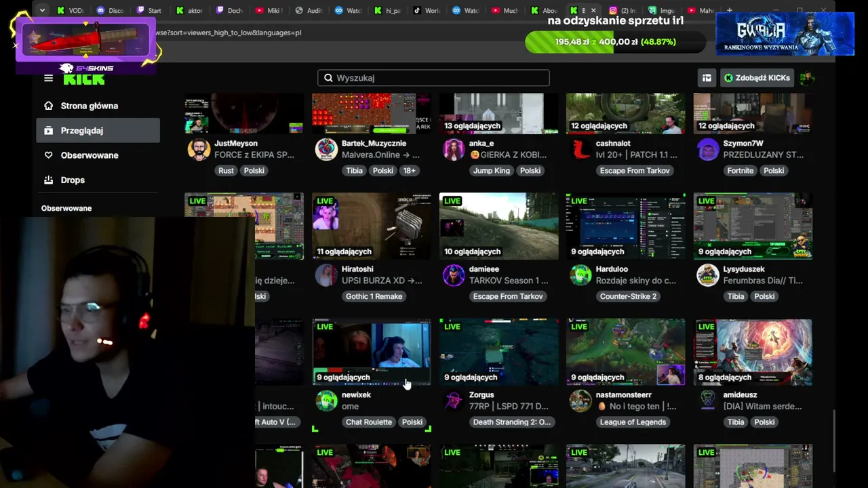Click the search magnifier icon
The width and height of the screenshot is (868, 488).
tap(328, 78)
